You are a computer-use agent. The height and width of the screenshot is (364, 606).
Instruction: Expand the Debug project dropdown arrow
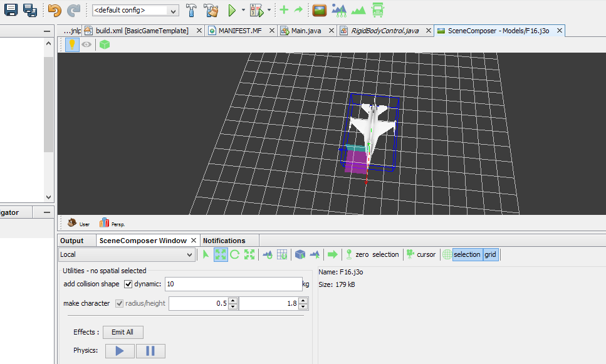[x=269, y=10]
